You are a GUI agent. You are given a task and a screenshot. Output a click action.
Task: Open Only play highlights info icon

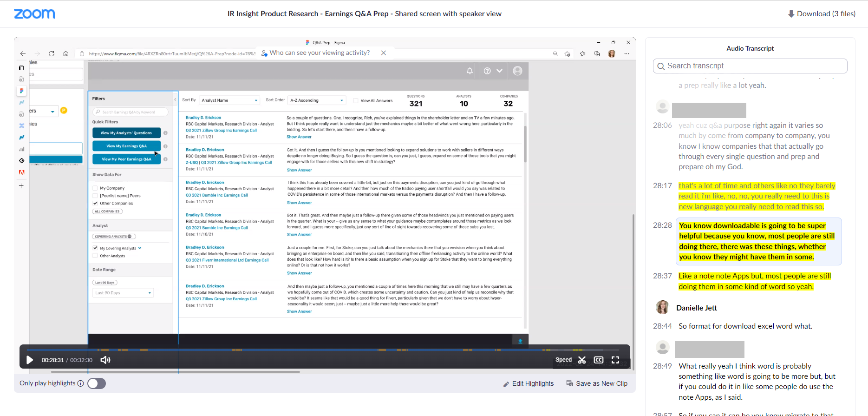(x=80, y=383)
